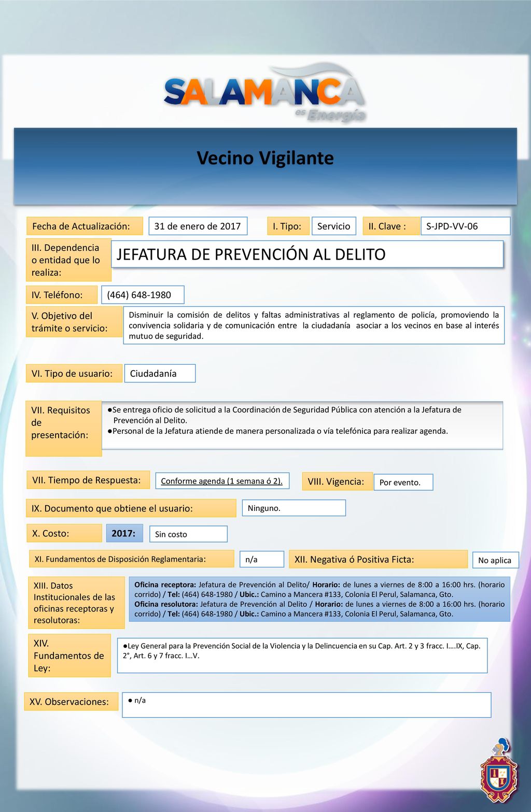Select the No aplica value
Image resolution: width=531 pixels, height=812 pixels.
[495, 560]
